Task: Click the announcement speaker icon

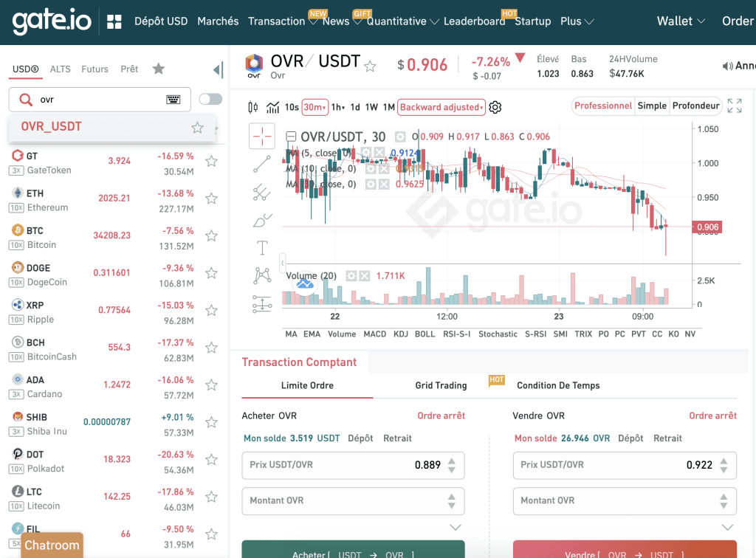Action: click(x=727, y=66)
